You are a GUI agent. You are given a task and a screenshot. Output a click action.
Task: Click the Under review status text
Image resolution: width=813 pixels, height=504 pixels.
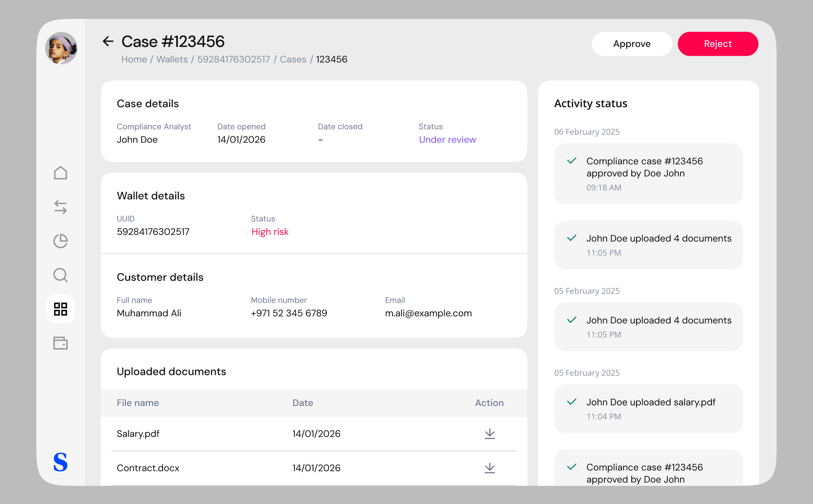[447, 140]
